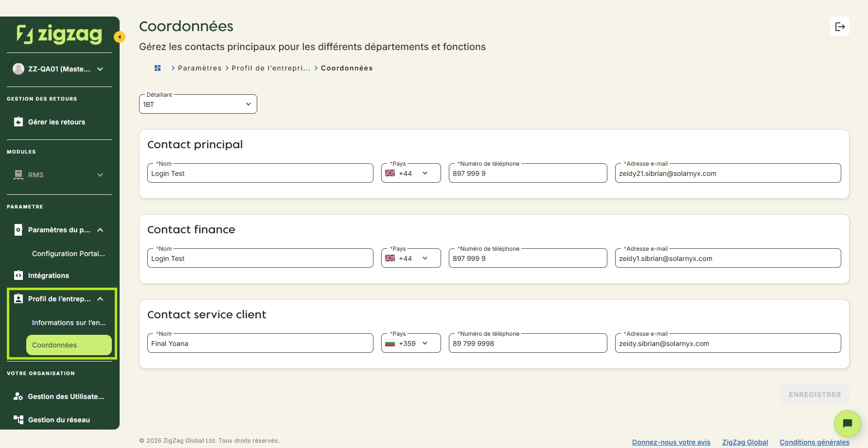This screenshot has height=448, width=868.
Task: Expand the ZZ-QA01 account chevron
Action: 100,69
